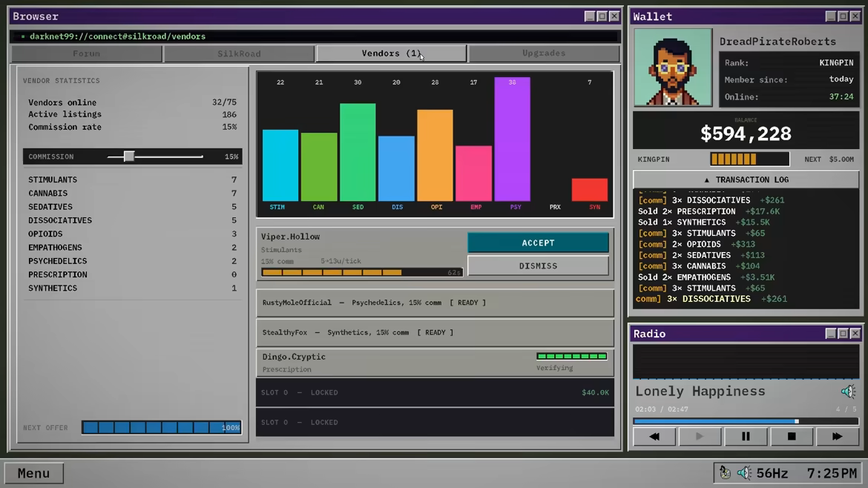Click the STIM cyan bar in chart
The width and height of the screenshot is (868, 488).
pos(280,165)
